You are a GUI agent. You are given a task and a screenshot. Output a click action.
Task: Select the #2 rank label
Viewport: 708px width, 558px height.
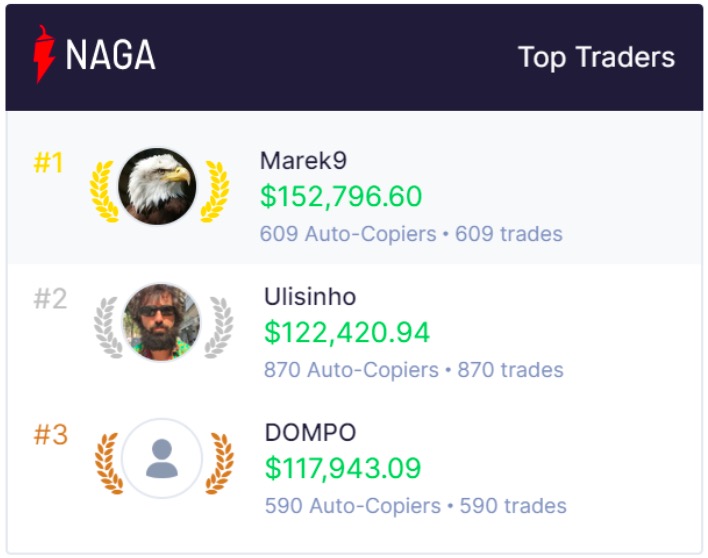(51, 298)
